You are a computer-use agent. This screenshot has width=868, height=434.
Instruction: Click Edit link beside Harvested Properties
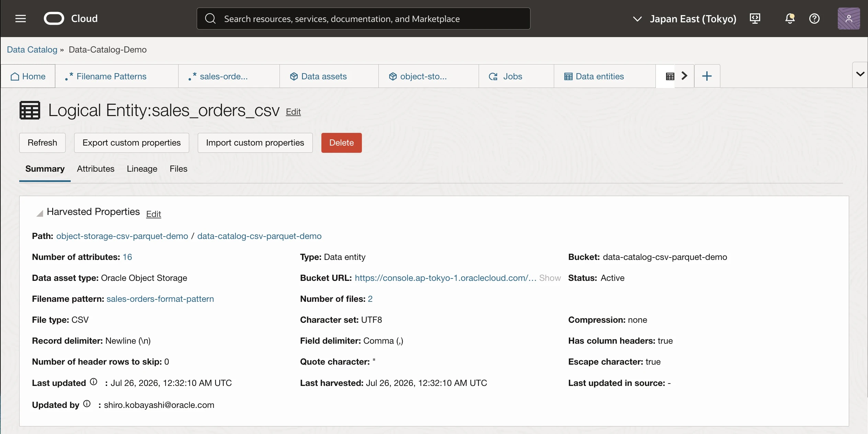pyautogui.click(x=153, y=214)
